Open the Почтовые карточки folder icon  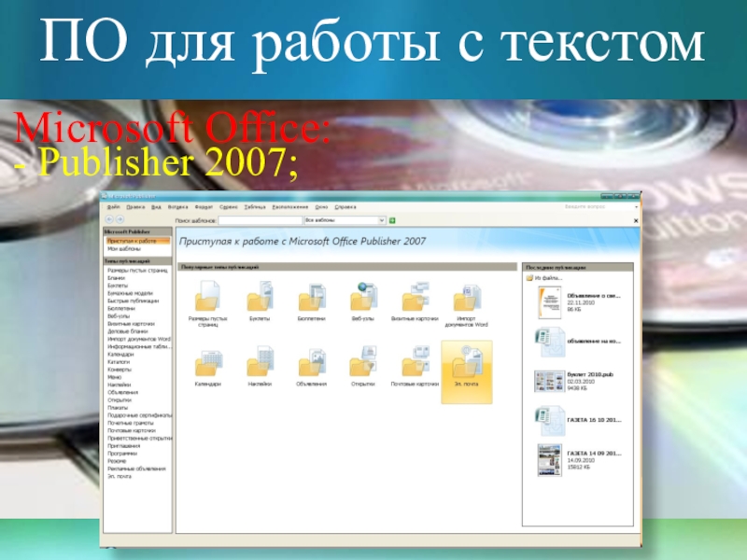pyautogui.click(x=415, y=365)
